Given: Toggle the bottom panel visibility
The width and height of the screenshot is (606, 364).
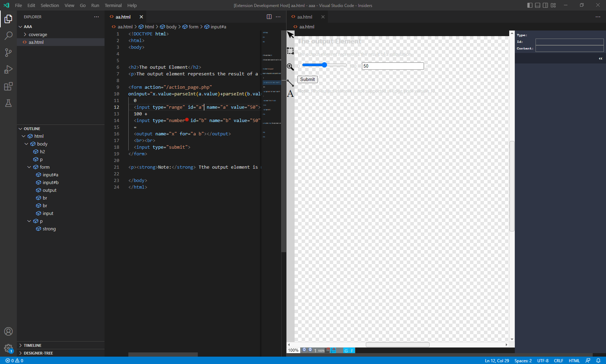Looking at the screenshot, I should point(538,5).
